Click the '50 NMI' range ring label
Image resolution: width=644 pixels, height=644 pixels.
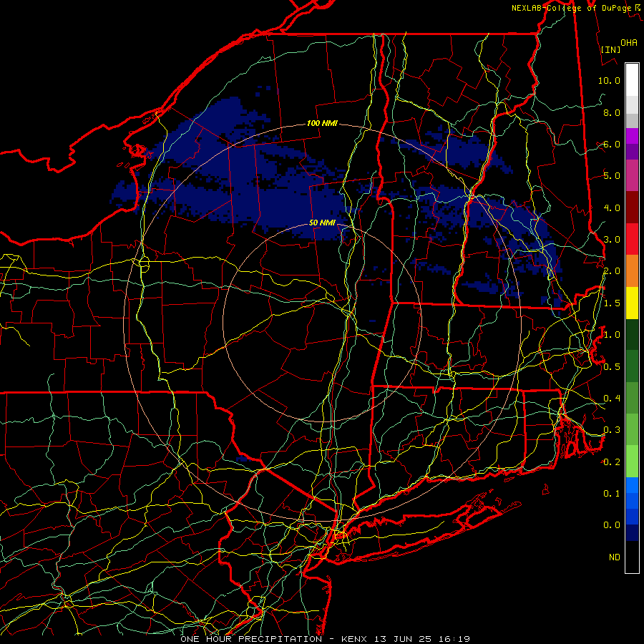pyautogui.click(x=323, y=223)
